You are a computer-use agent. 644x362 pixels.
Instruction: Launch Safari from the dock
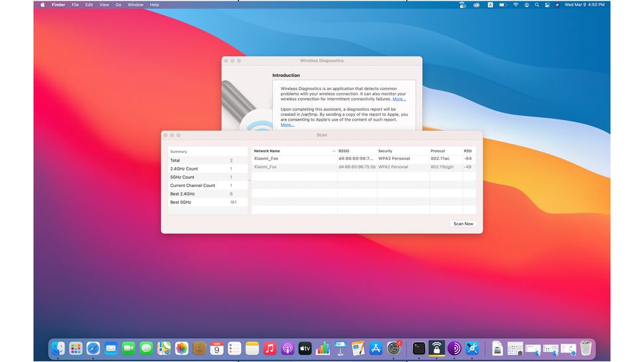tap(93, 349)
